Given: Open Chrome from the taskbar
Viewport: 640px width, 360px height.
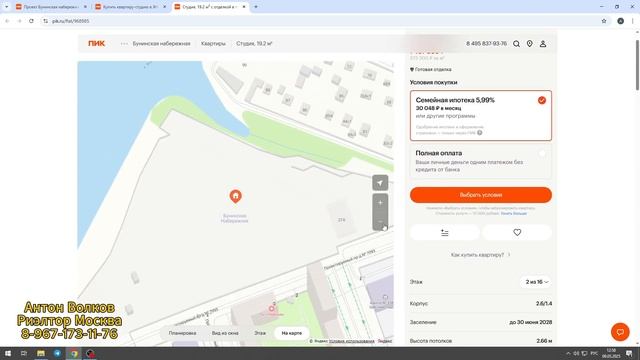Looking at the screenshot, I should (74, 353).
